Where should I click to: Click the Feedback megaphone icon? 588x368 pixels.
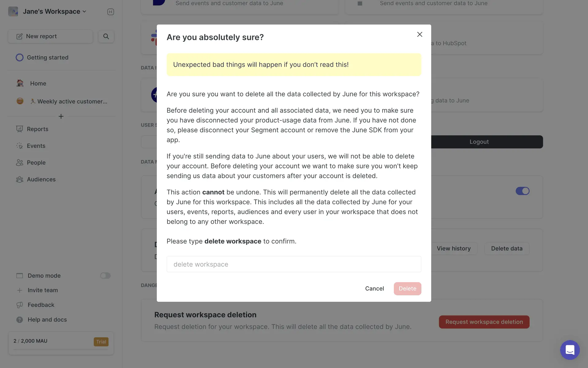20,305
